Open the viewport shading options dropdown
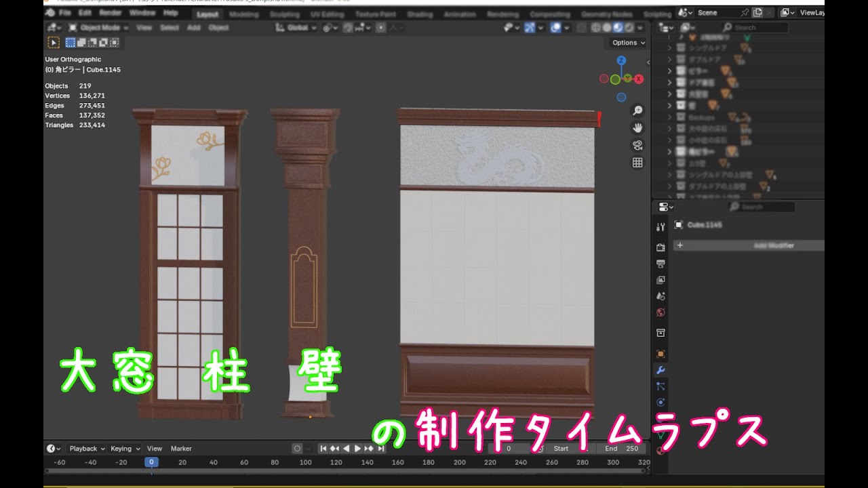Viewport: 868px width, 488px height. [640, 28]
